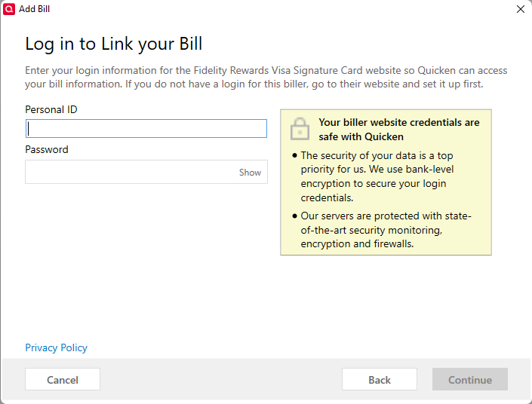Cancel adding the bill

point(63,379)
